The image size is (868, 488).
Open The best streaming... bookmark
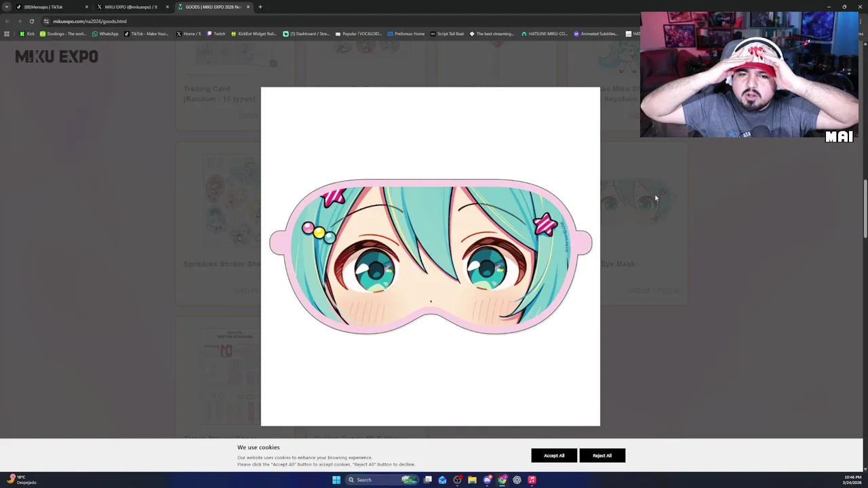(x=492, y=34)
